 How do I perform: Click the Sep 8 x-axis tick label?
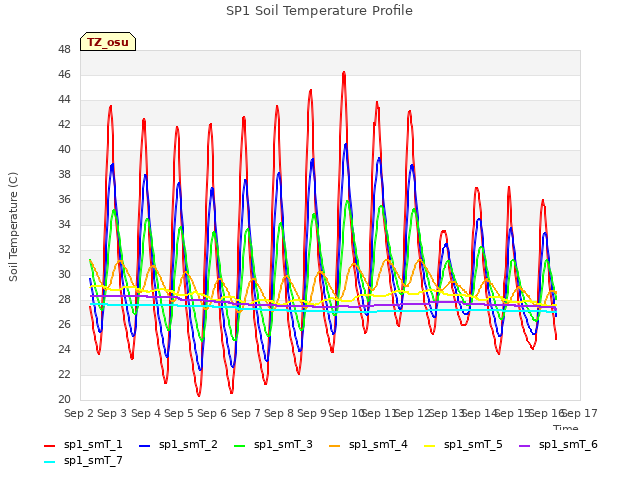click(279, 413)
